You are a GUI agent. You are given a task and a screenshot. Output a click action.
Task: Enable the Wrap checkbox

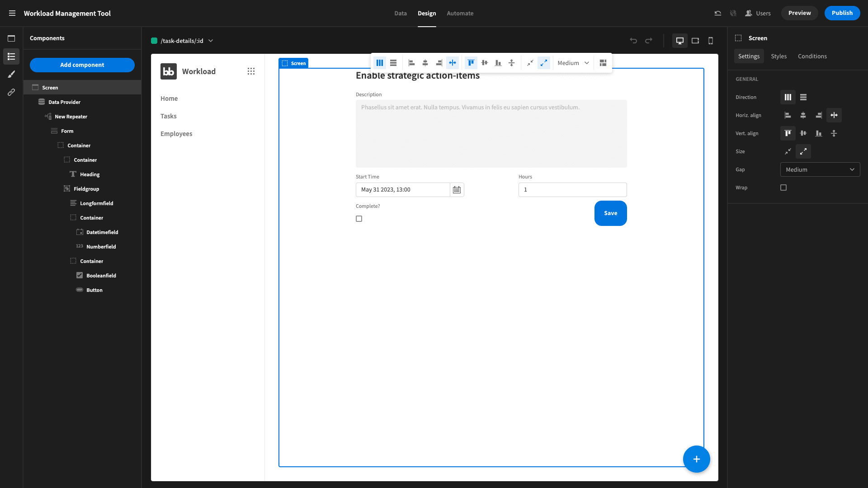point(783,188)
